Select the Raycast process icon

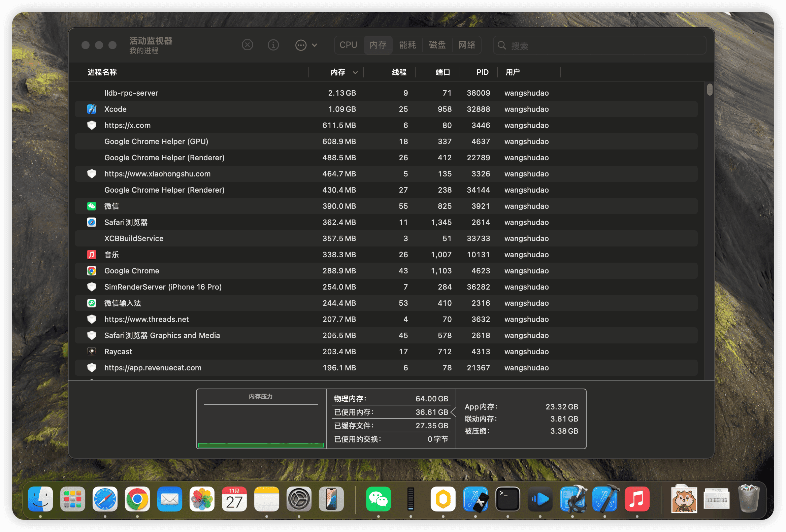tap(92, 352)
